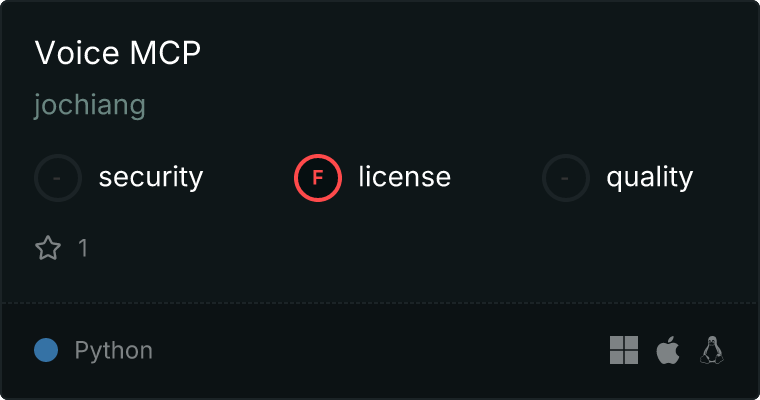This screenshot has width=760, height=400.
Task: Click the Linux penguin icon
Action: pyautogui.click(x=712, y=350)
